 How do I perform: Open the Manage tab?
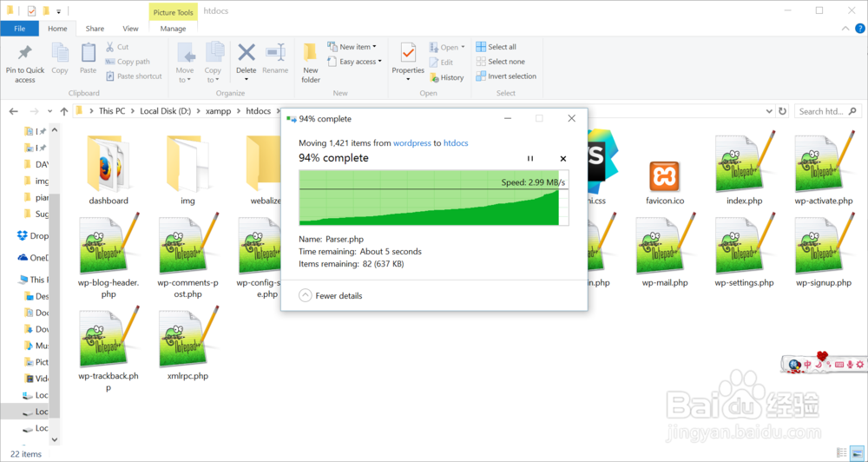173,29
